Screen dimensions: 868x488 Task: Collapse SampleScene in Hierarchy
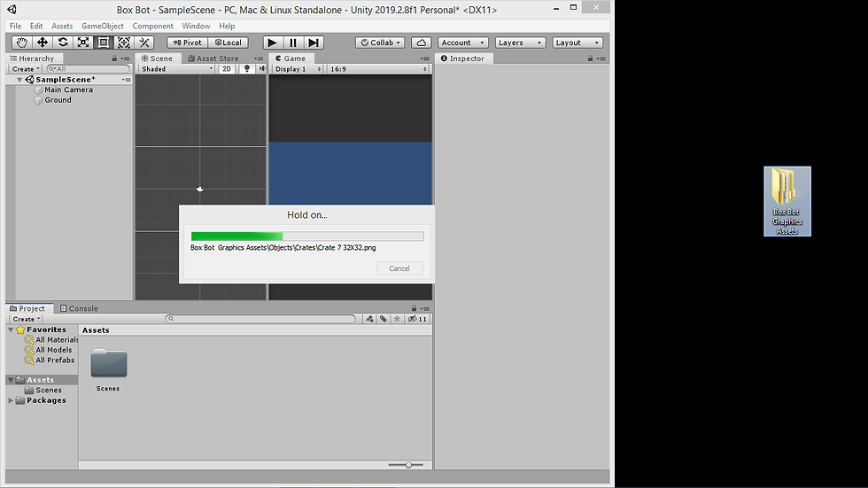tap(19, 80)
